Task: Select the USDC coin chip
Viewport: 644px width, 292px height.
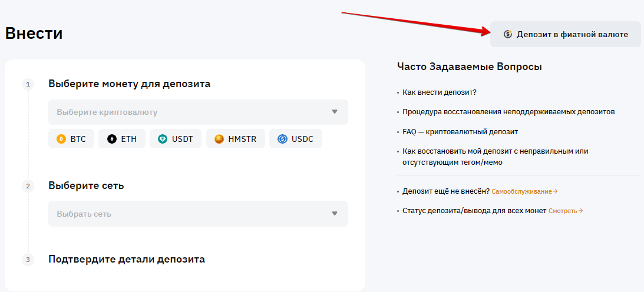Action: [x=296, y=139]
